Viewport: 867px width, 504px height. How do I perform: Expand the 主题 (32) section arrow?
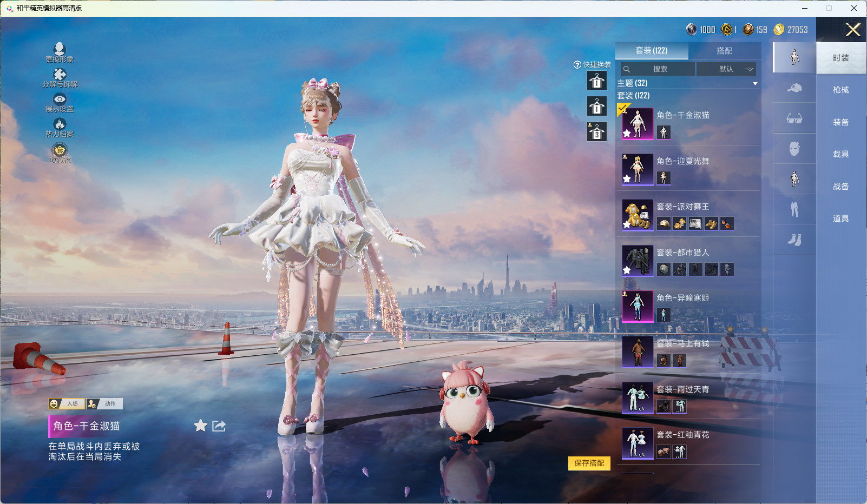tap(755, 83)
